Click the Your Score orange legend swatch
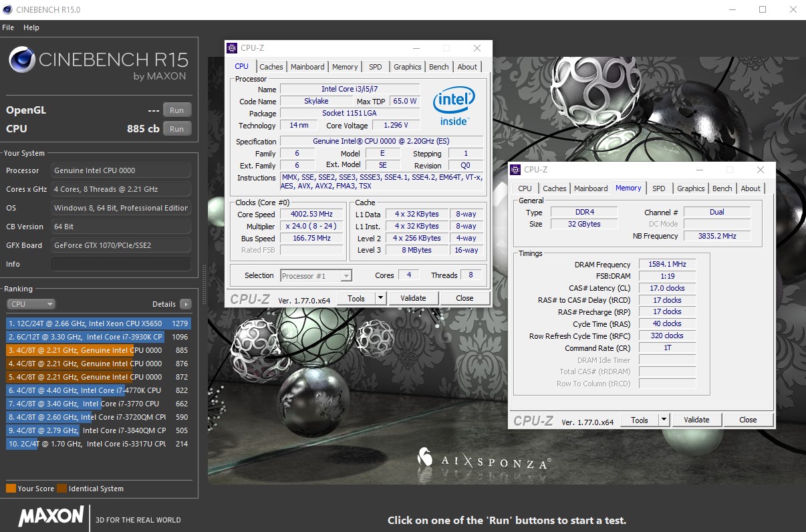The width and height of the screenshot is (806, 532). [x=11, y=488]
